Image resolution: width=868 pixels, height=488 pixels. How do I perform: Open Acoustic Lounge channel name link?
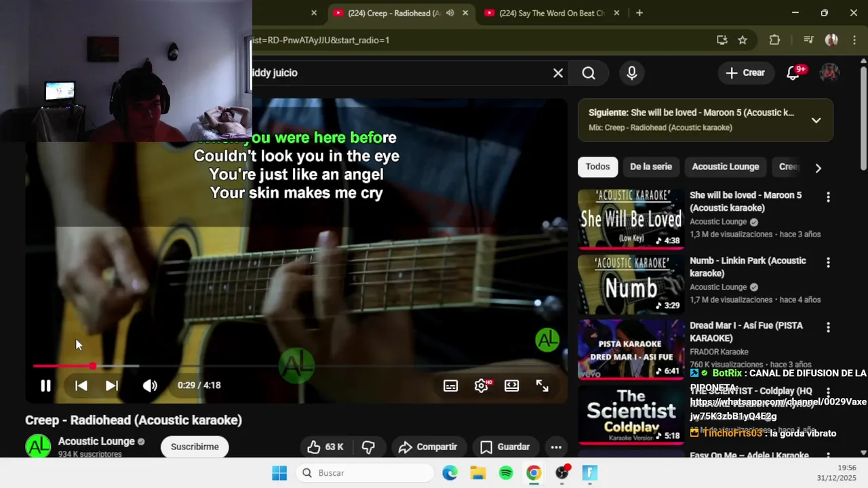pyautogui.click(x=96, y=441)
